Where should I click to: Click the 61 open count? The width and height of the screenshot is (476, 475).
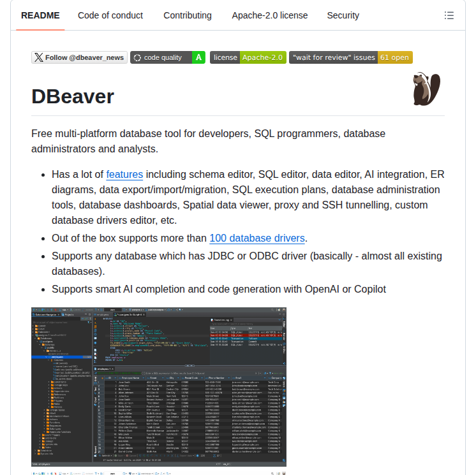(x=394, y=57)
